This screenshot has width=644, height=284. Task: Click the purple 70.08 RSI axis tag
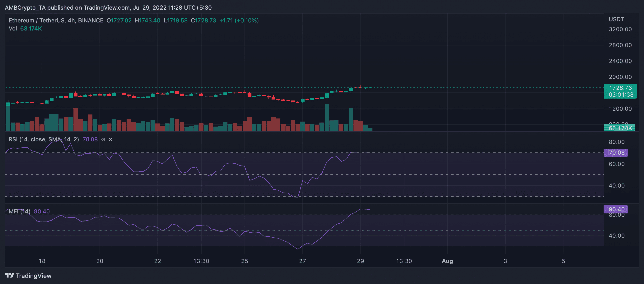616,153
